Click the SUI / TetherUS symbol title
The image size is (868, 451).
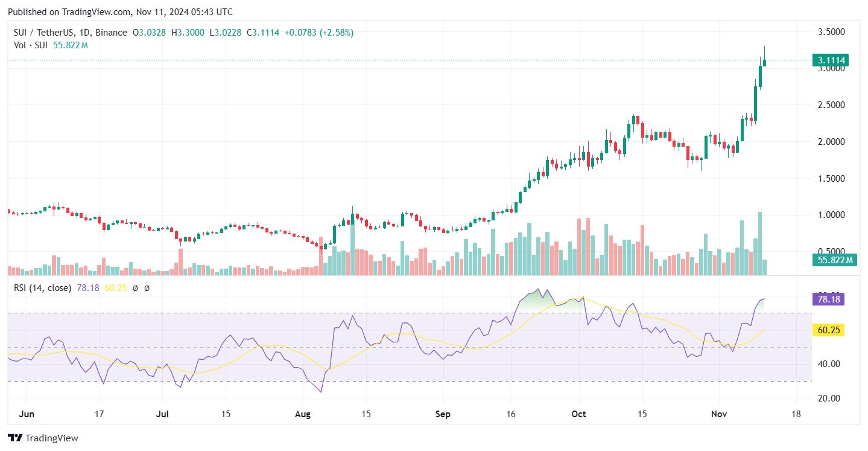click(x=40, y=33)
